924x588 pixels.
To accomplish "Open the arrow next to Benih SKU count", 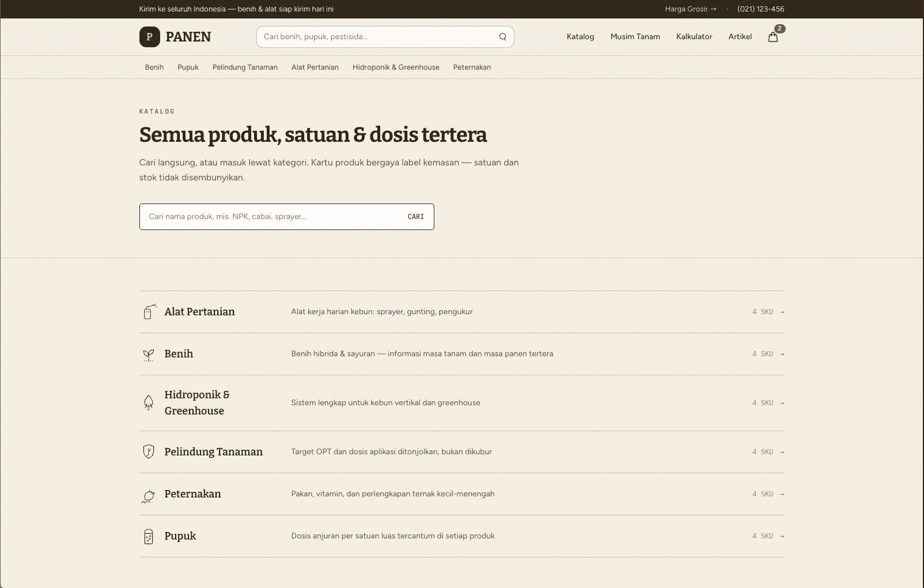I will [x=782, y=354].
